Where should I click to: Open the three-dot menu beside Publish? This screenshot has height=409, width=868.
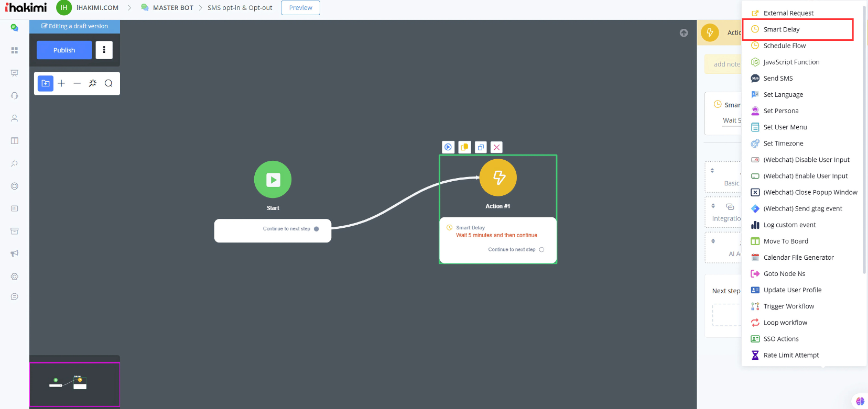[104, 50]
